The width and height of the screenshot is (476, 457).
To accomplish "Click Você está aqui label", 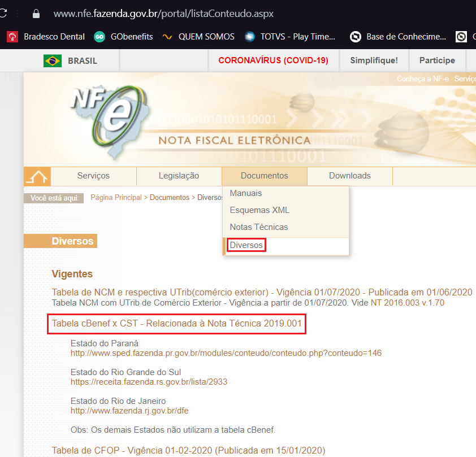I will click(x=54, y=198).
